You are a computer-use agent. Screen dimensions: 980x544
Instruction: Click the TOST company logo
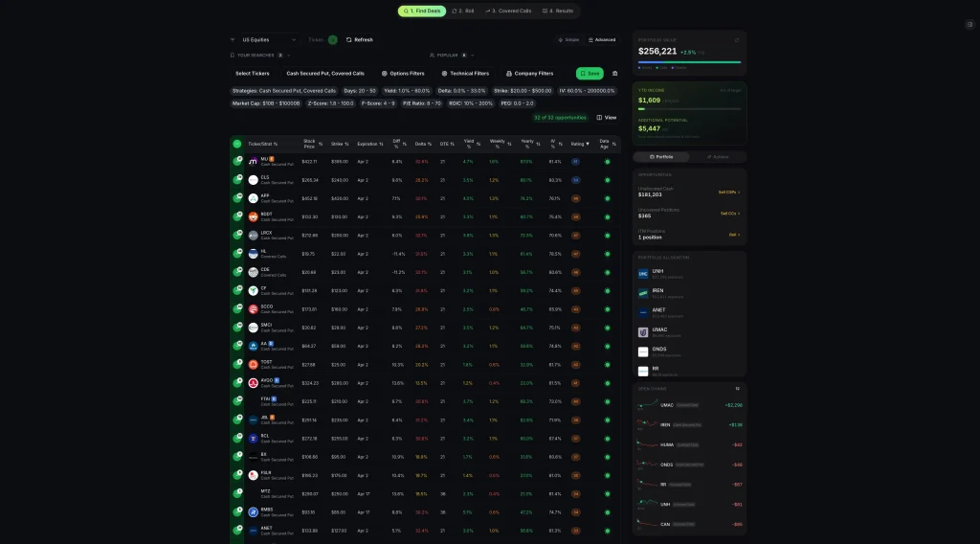[x=253, y=365]
